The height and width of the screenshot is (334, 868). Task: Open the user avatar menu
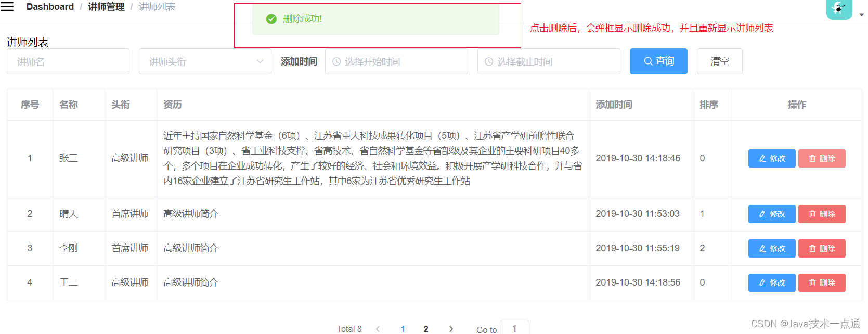click(839, 9)
